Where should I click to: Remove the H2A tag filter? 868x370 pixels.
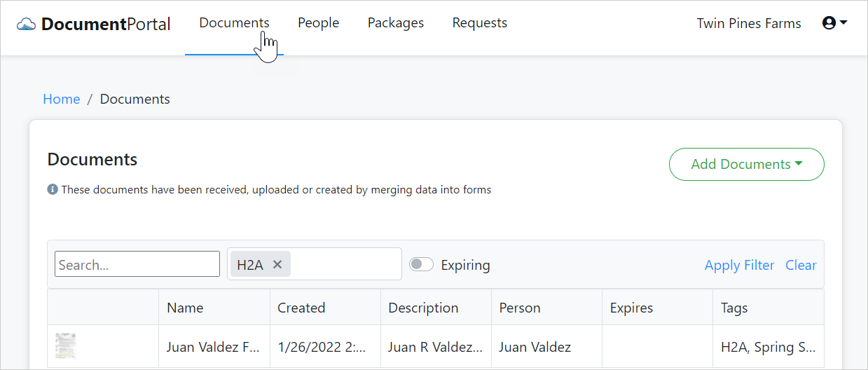click(x=277, y=264)
